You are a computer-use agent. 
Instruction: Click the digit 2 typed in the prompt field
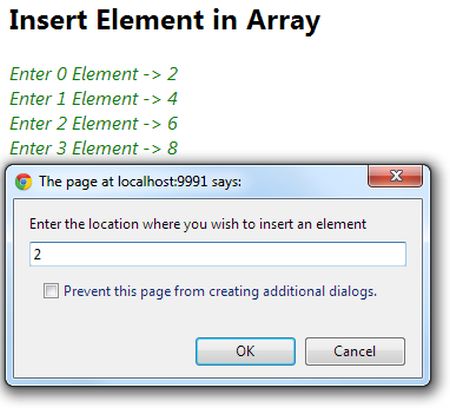click(37, 254)
